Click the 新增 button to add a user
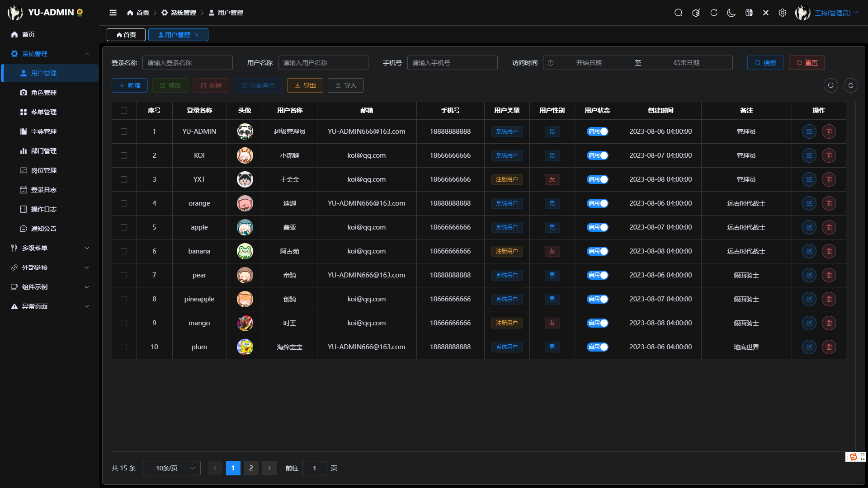The height and width of the screenshot is (488, 868). (130, 85)
